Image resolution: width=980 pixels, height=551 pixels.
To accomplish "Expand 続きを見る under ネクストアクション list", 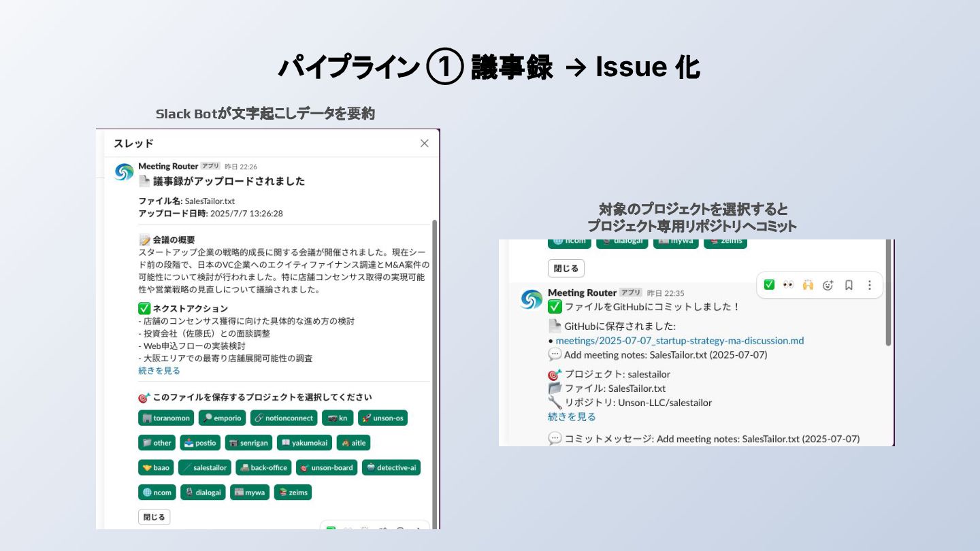I will pyautogui.click(x=159, y=371).
